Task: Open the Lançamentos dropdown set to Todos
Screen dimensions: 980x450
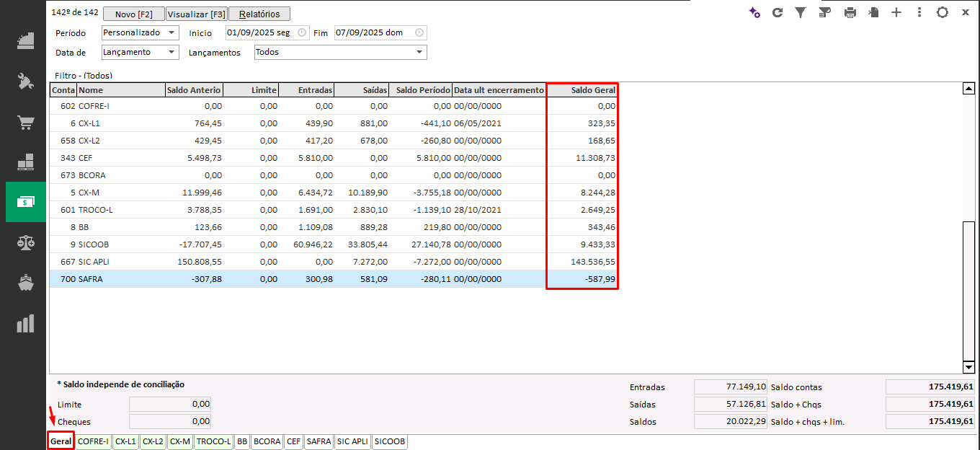Action: point(340,52)
